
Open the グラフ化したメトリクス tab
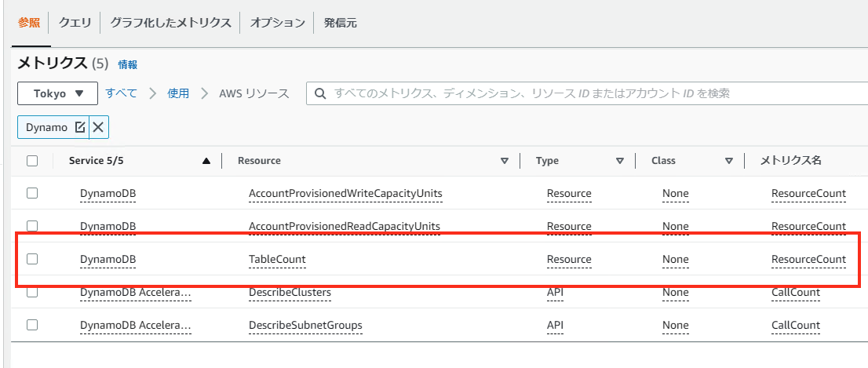point(170,23)
